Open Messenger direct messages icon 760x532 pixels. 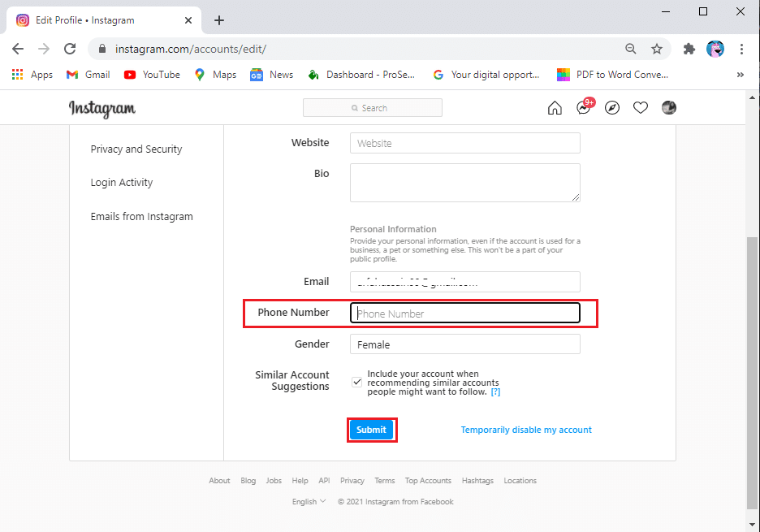pyautogui.click(x=583, y=108)
